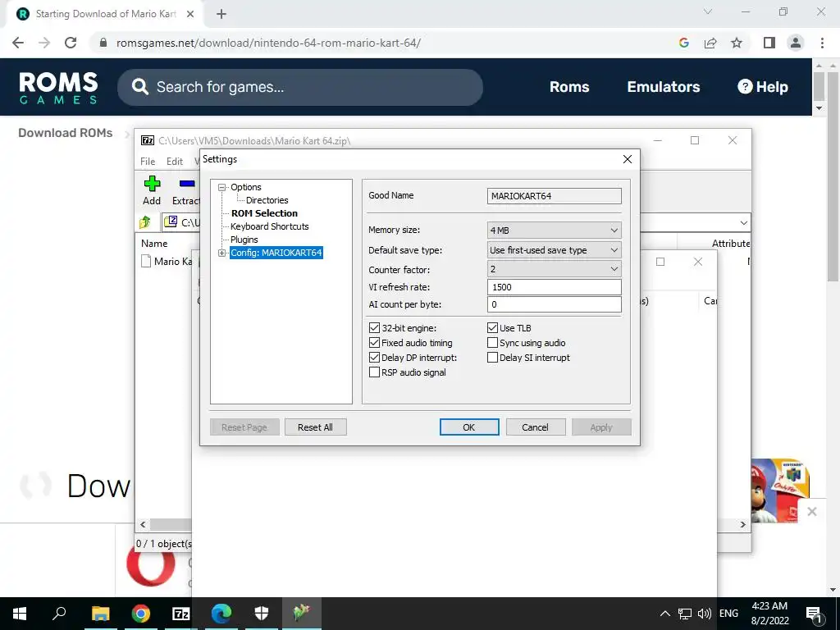Image resolution: width=840 pixels, height=630 pixels.
Task: Open Windows Security shield in taskbar
Action: 262,614
